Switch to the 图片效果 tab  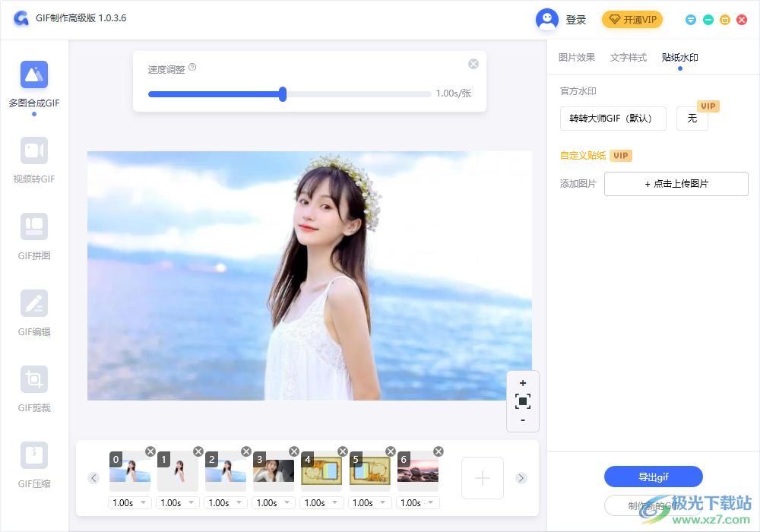tap(575, 57)
